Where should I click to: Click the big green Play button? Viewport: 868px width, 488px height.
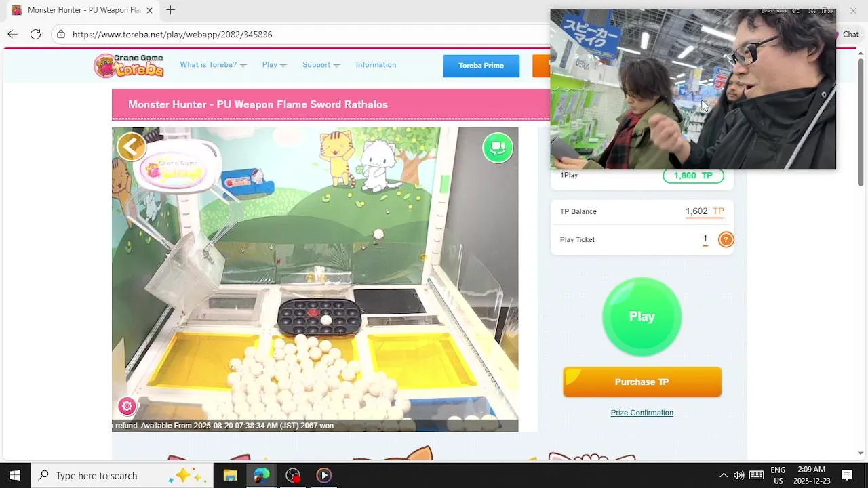coord(642,317)
